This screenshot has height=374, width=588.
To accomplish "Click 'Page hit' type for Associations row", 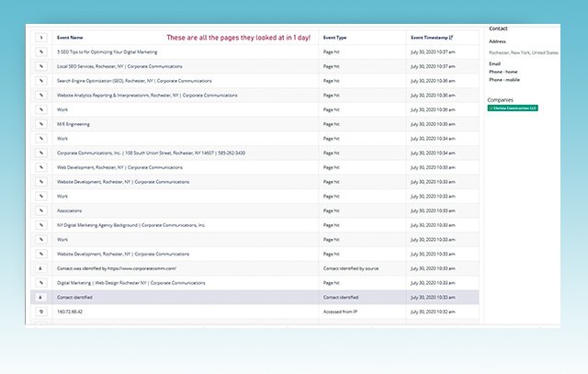I will pyautogui.click(x=331, y=210).
